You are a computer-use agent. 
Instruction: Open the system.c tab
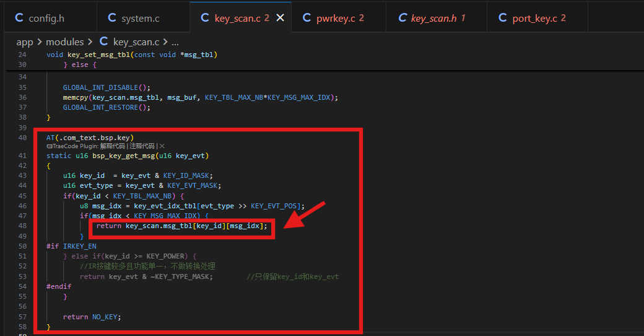click(143, 18)
